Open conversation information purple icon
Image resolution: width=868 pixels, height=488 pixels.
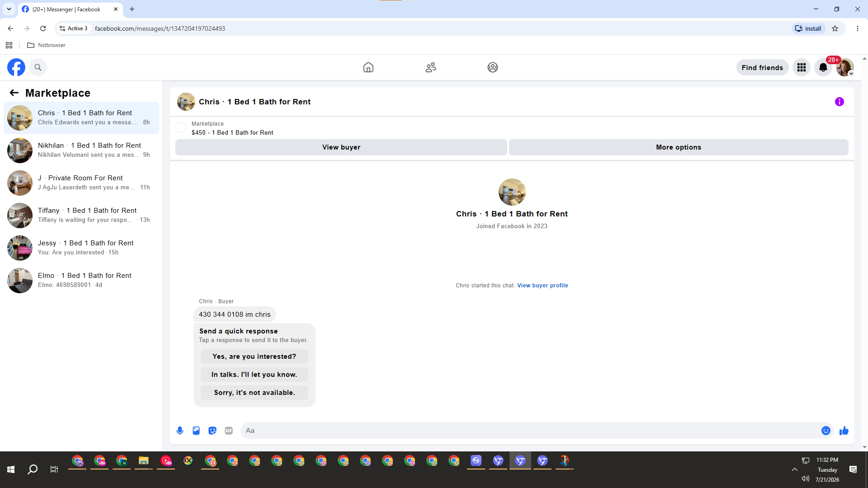pyautogui.click(x=840, y=102)
